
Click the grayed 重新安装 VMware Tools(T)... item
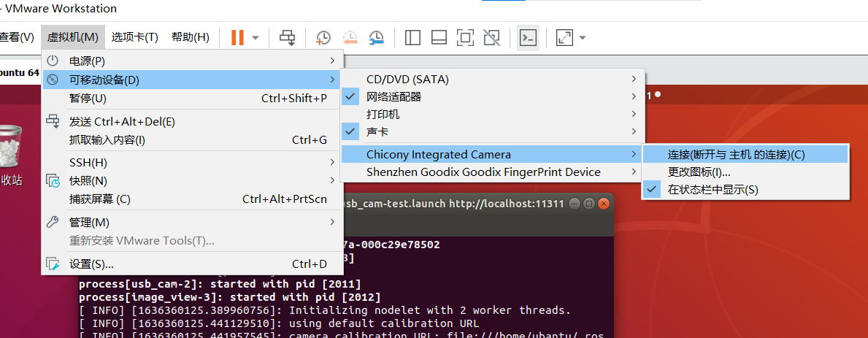point(142,241)
